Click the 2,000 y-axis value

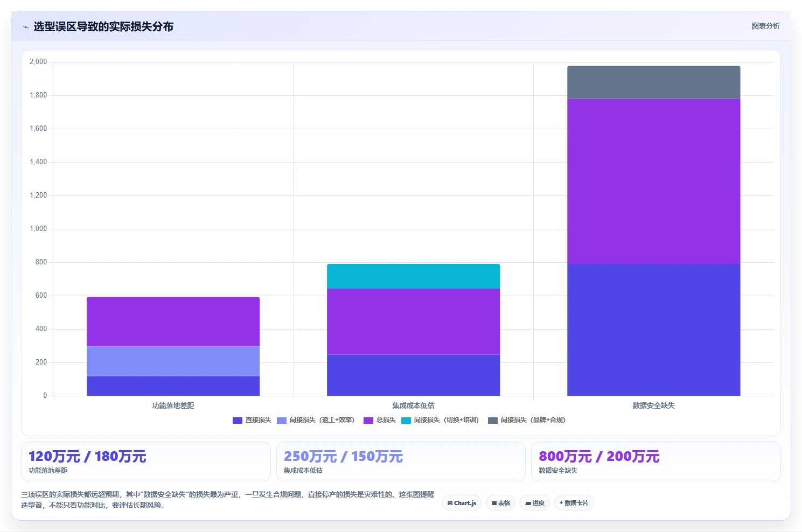(38, 62)
